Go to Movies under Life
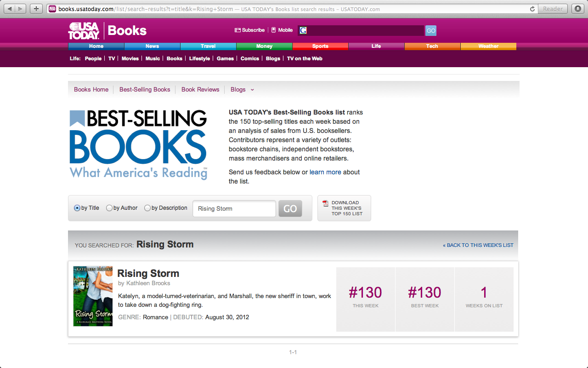Screen dimensions: 588x368 [130, 58]
